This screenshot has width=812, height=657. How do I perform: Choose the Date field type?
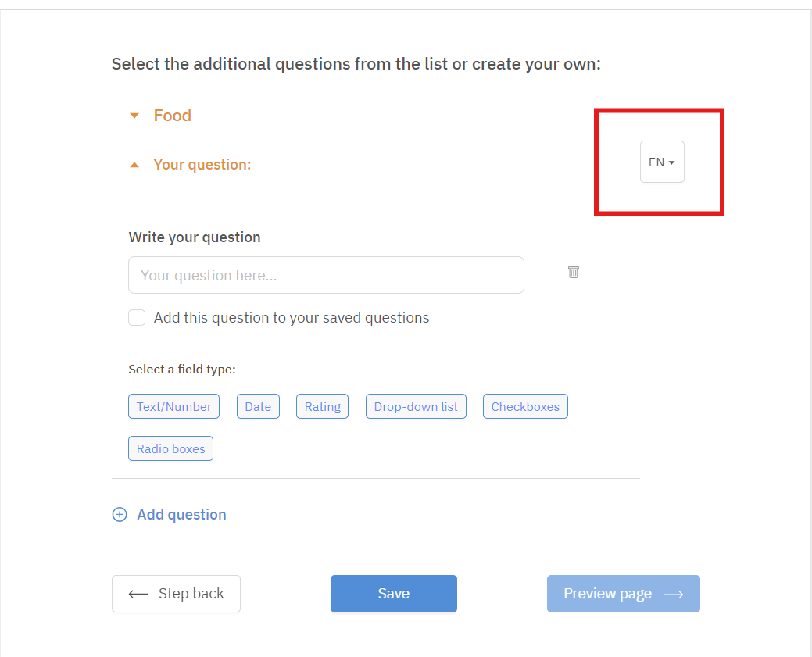click(258, 406)
